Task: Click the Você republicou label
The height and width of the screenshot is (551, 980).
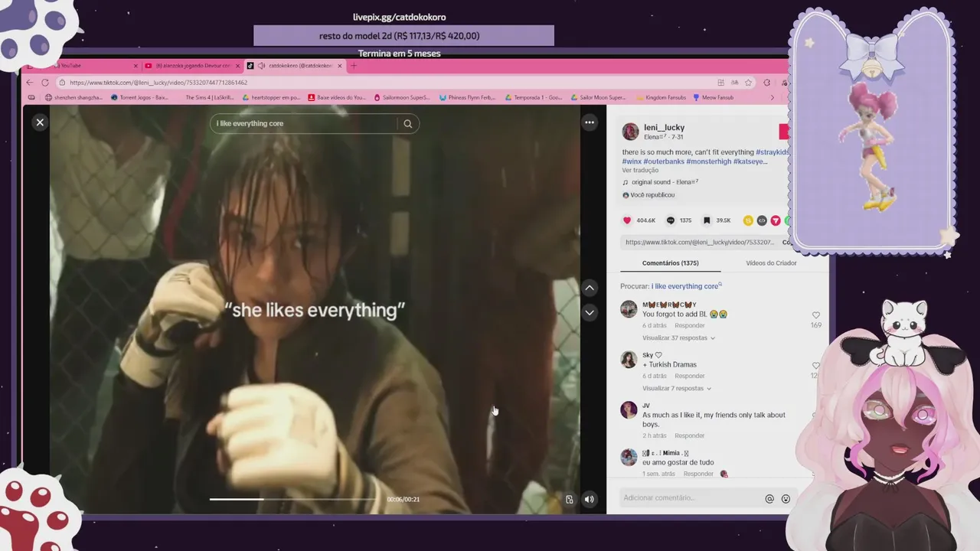Action: (652, 195)
